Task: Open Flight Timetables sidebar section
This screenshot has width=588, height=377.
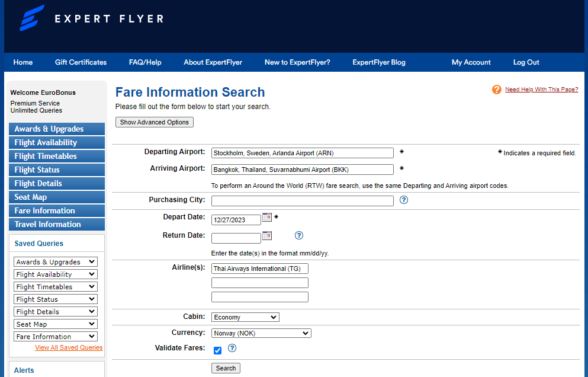Action: pos(57,156)
